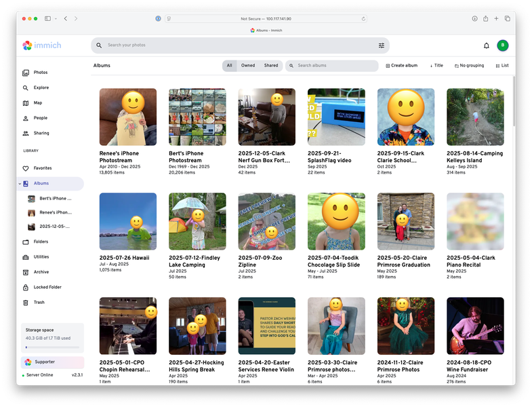Open search filter options icon

382,45
